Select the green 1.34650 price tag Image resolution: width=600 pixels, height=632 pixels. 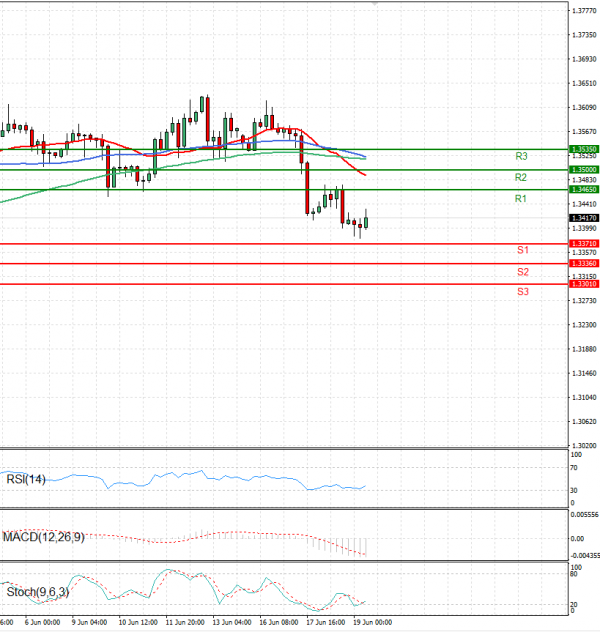(x=582, y=189)
